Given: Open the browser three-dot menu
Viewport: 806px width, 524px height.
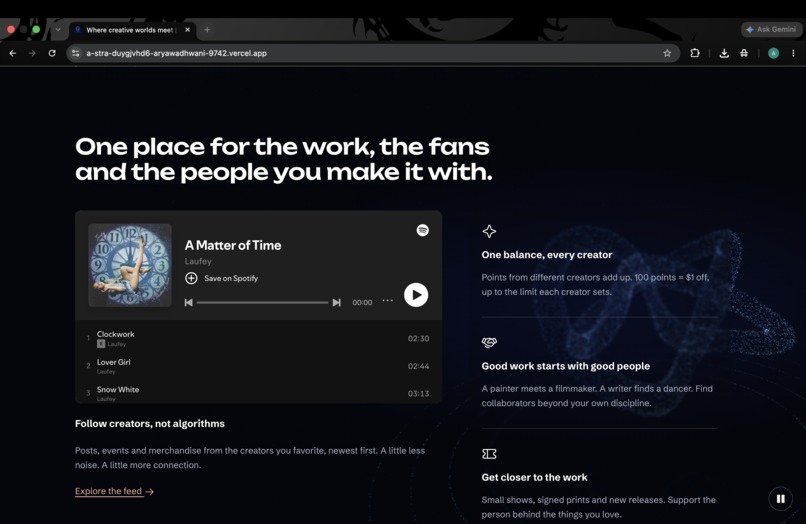Looking at the screenshot, I should pyautogui.click(x=793, y=53).
